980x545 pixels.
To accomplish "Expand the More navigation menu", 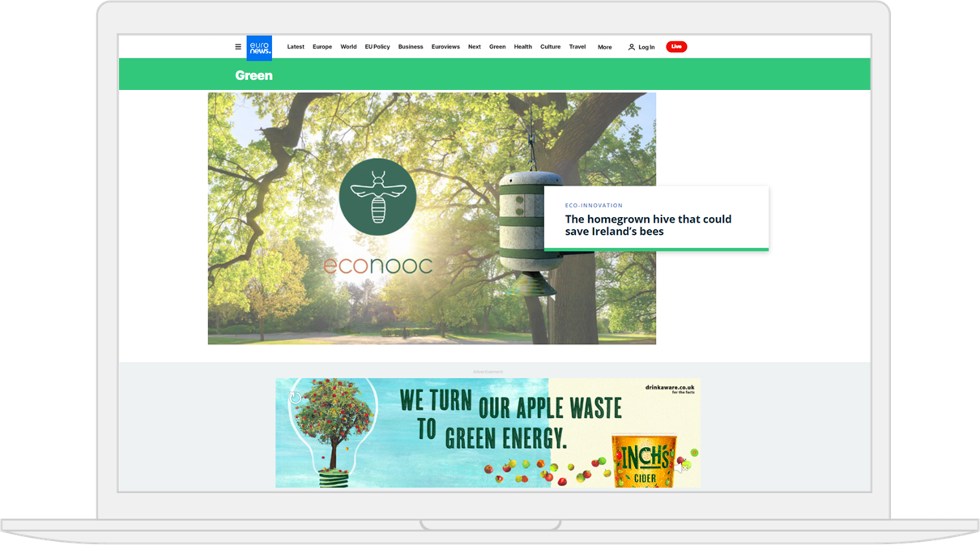I will pyautogui.click(x=604, y=47).
